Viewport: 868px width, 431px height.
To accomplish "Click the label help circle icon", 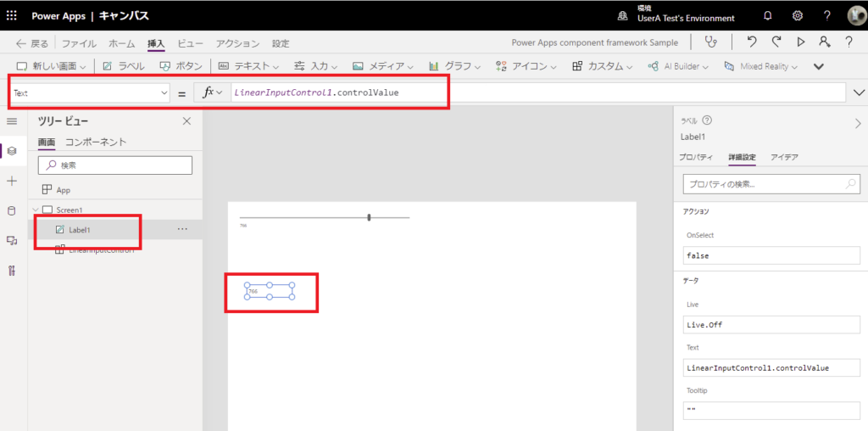I will (x=706, y=121).
